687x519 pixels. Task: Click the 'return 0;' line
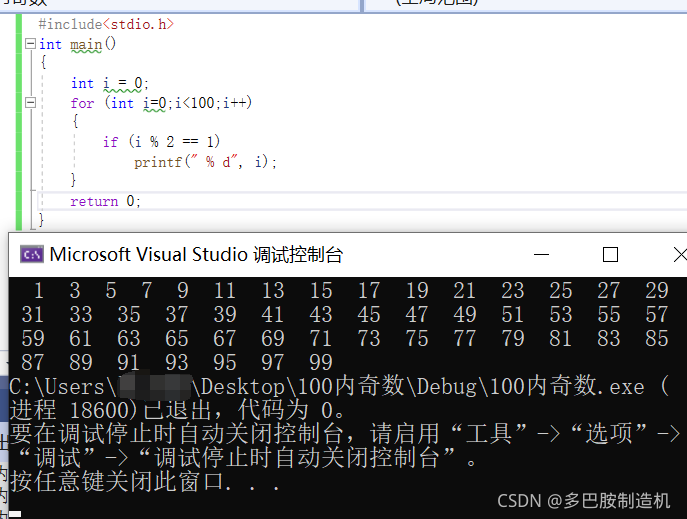pyautogui.click(x=105, y=201)
